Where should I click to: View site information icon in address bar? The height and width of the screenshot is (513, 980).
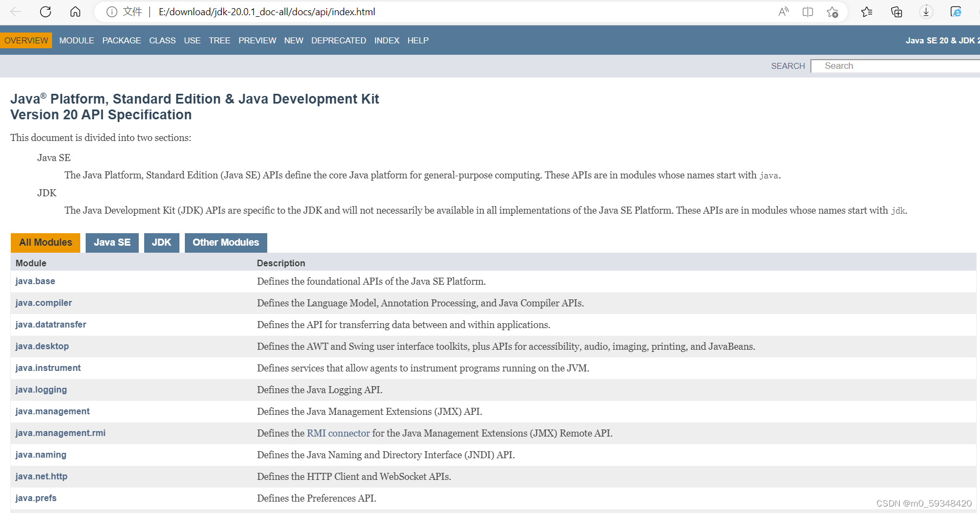click(x=112, y=12)
